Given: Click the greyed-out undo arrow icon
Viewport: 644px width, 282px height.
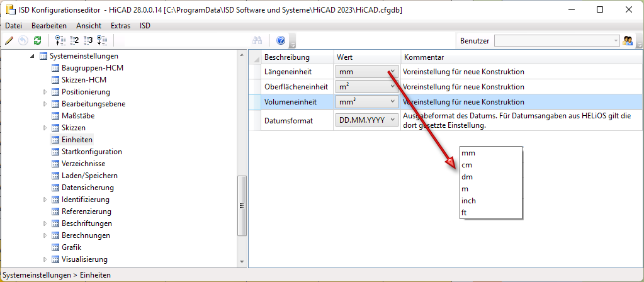Looking at the screenshot, I should (x=23, y=40).
